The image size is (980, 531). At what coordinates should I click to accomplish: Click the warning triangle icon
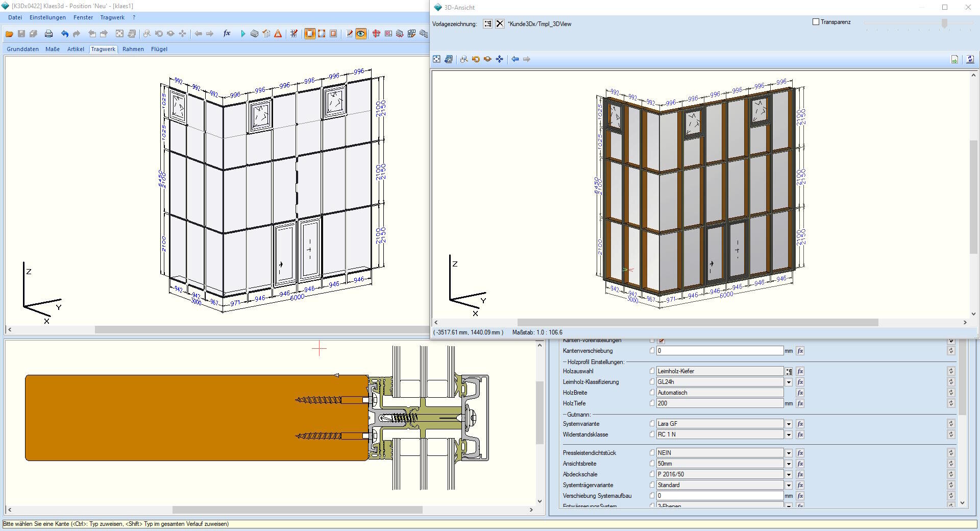point(278,34)
